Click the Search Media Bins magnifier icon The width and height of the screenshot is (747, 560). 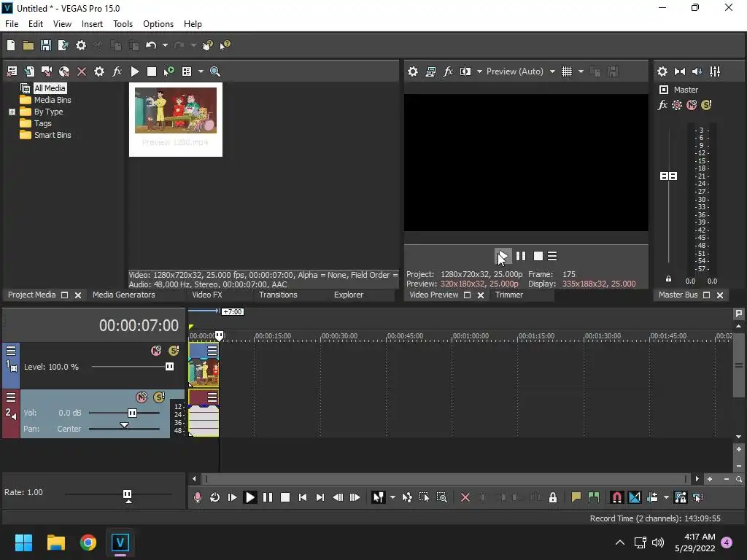point(215,71)
